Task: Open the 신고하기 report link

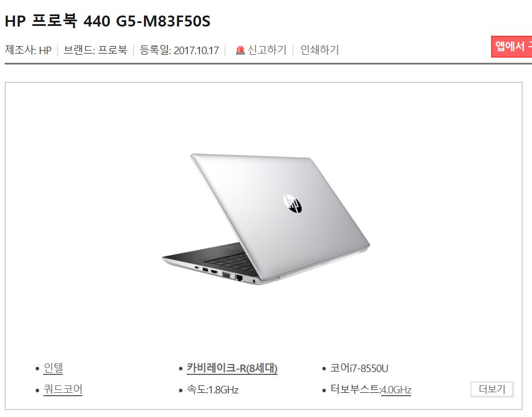Action: click(x=267, y=50)
